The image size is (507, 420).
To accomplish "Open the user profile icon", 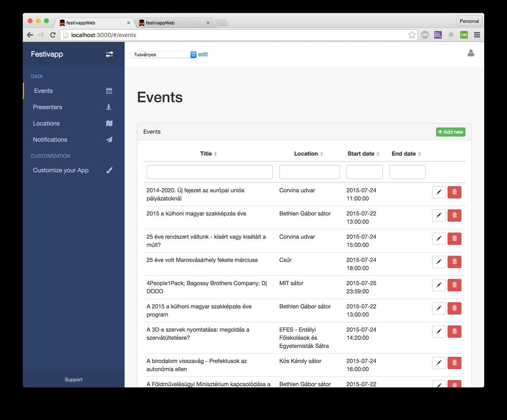I will pos(471,53).
